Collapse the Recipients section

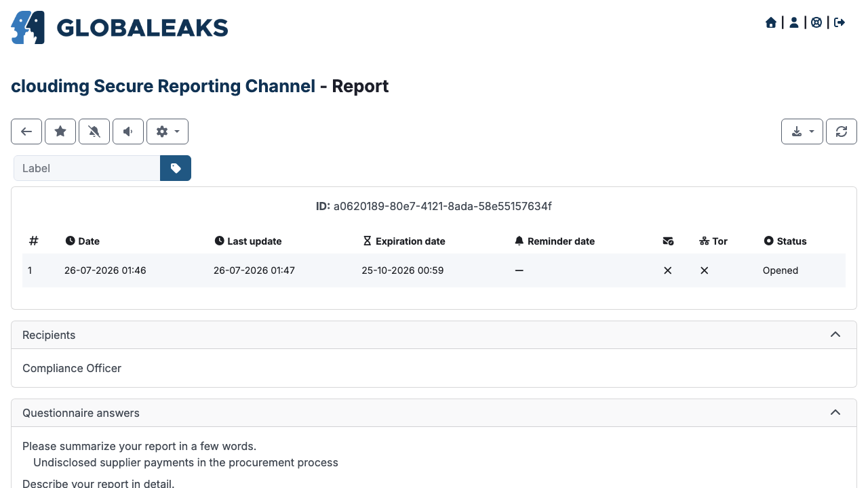[x=835, y=335]
